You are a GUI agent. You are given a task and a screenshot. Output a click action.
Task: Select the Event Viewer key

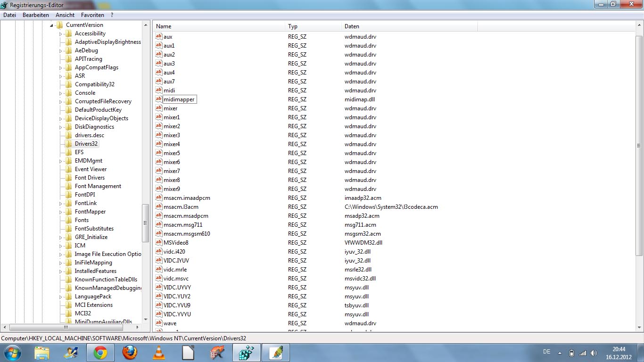coord(91,169)
